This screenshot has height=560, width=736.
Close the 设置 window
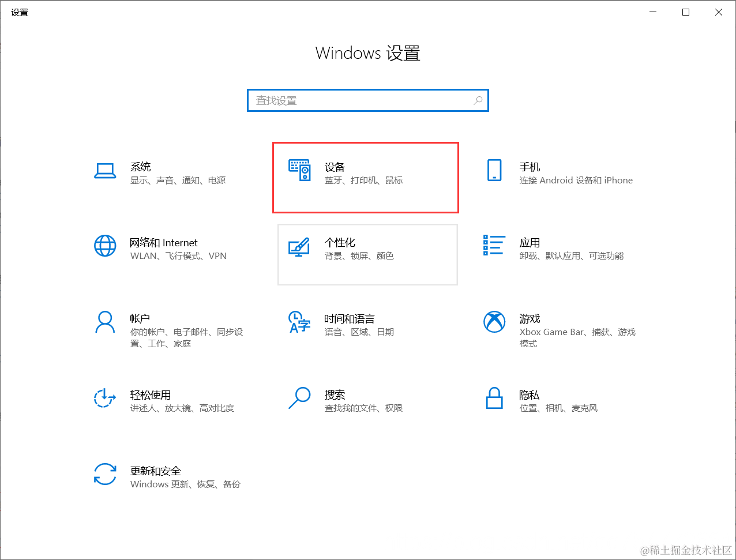[x=719, y=12]
